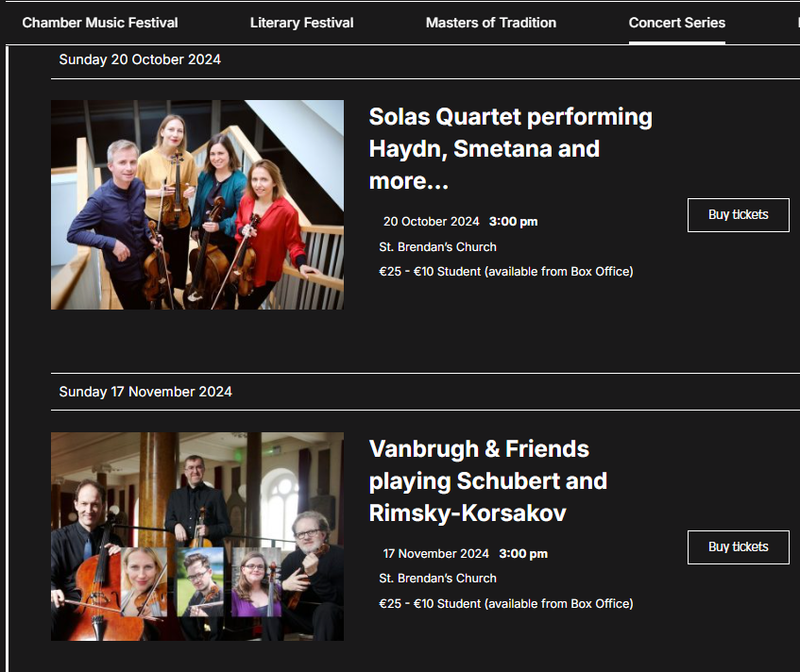Buy tickets for the Solas Quartet concert
This screenshot has height=672, width=800.
pyautogui.click(x=738, y=215)
